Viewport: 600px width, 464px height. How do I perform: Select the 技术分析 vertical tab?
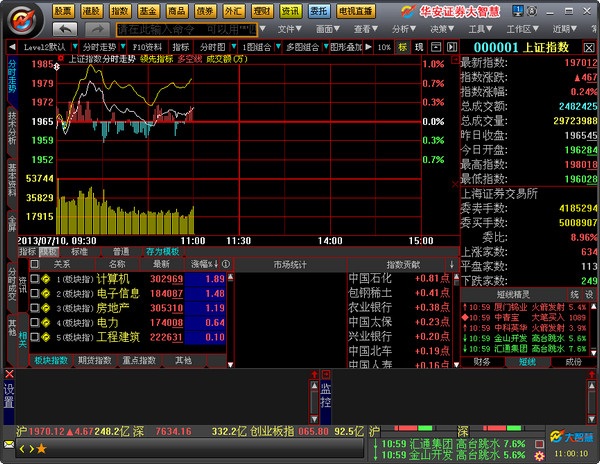[x=12, y=128]
